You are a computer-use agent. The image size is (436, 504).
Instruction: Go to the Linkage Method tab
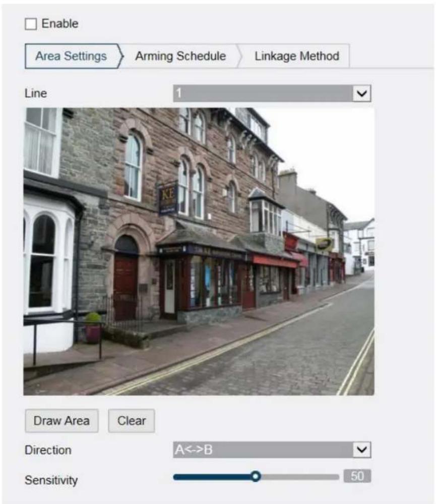click(297, 56)
